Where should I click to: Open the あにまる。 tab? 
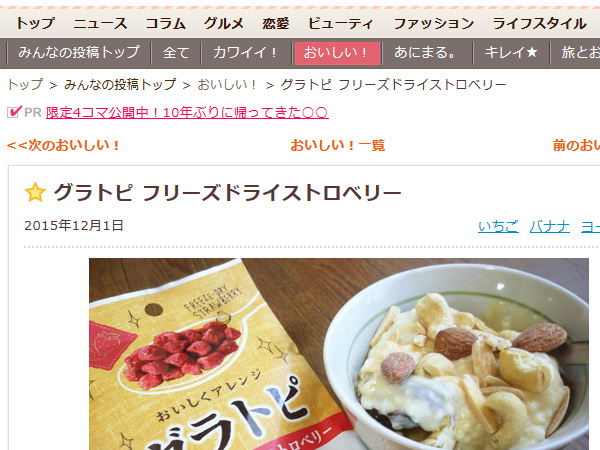(x=427, y=52)
